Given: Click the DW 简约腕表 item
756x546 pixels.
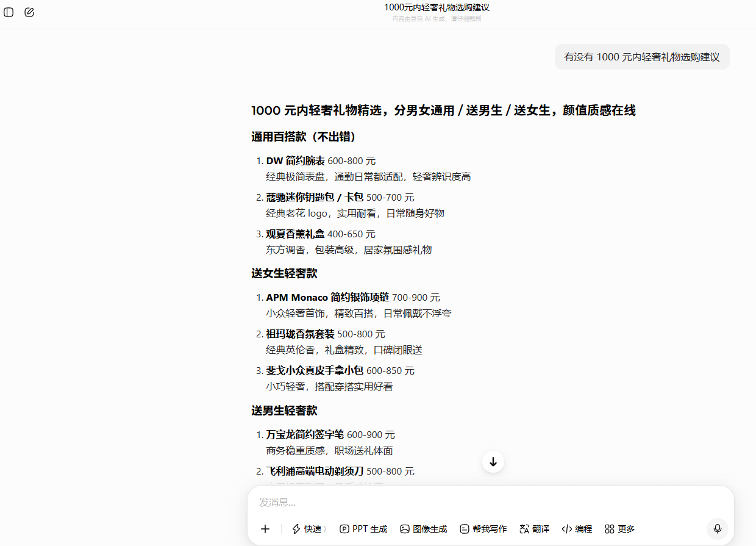Looking at the screenshot, I should coord(296,161).
